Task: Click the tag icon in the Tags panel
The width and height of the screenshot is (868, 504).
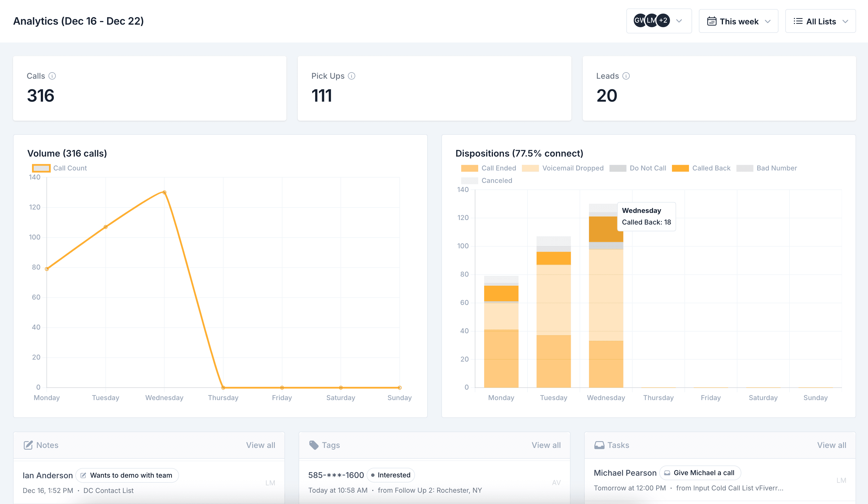Action: pyautogui.click(x=314, y=445)
